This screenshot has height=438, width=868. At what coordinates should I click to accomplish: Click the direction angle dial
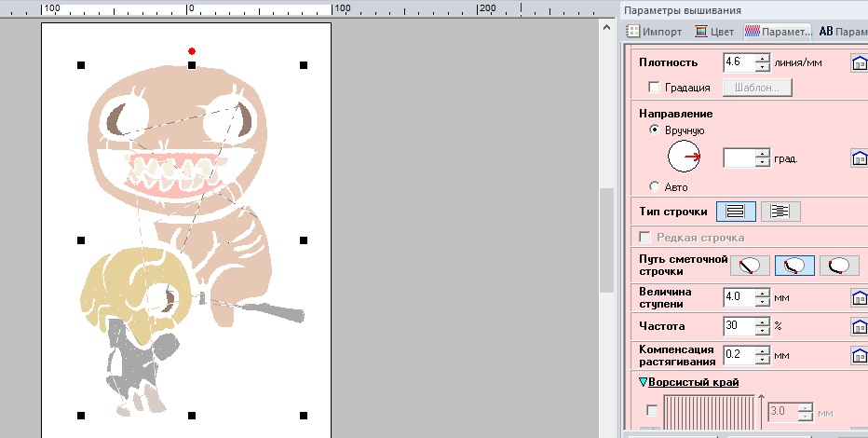pyautogui.click(x=685, y=157)
